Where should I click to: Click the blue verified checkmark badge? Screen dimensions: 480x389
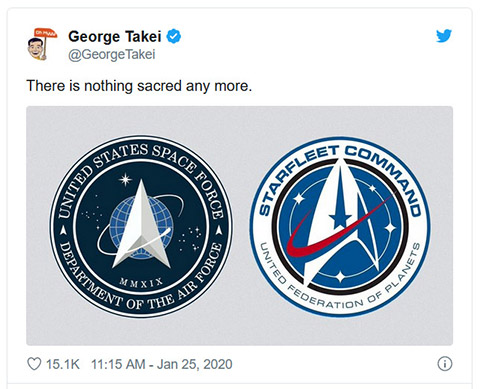pyautogui.click(x=174, y=36)
